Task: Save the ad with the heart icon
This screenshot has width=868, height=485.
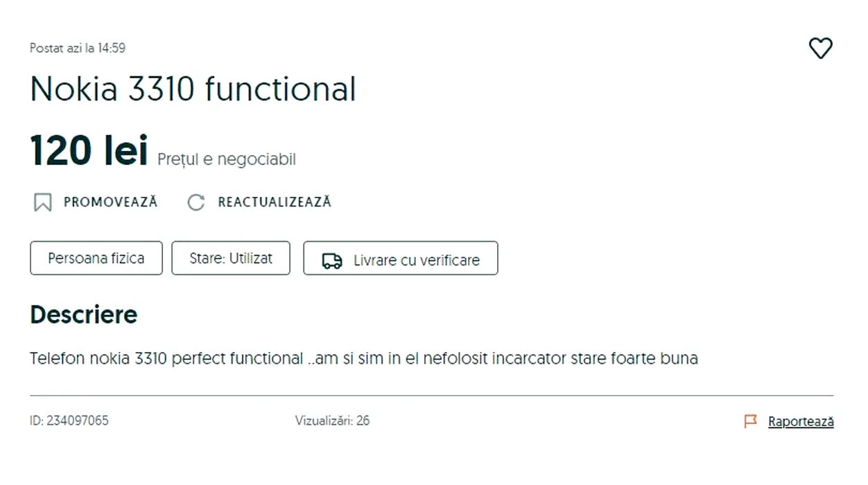Action: [820, 48]
